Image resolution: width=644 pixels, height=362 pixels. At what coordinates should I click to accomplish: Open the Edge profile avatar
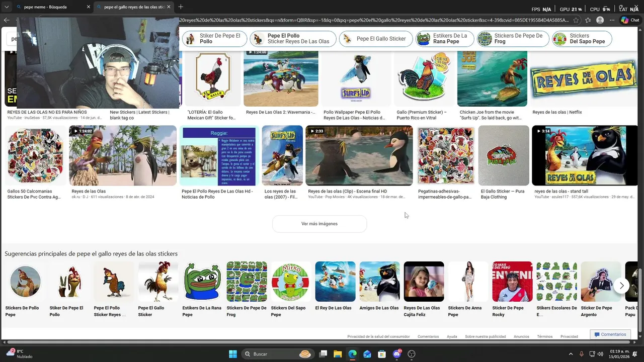click(x=600, y=20)
